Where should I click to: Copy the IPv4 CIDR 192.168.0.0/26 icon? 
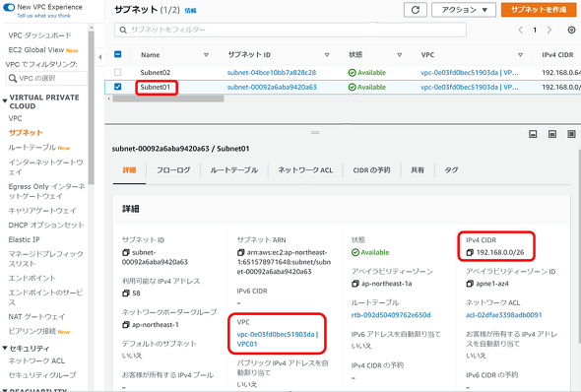[x=470, y=253]
